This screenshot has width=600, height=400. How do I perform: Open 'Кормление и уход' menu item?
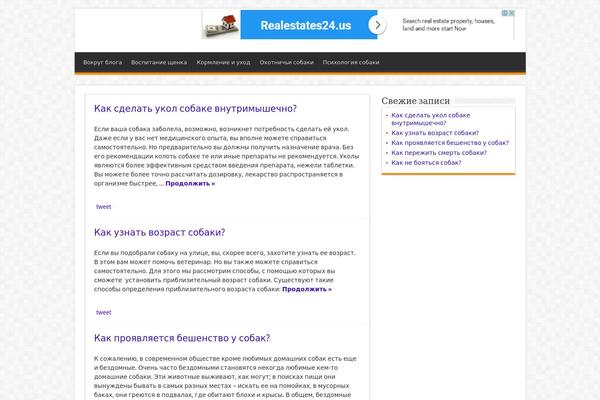223,62
